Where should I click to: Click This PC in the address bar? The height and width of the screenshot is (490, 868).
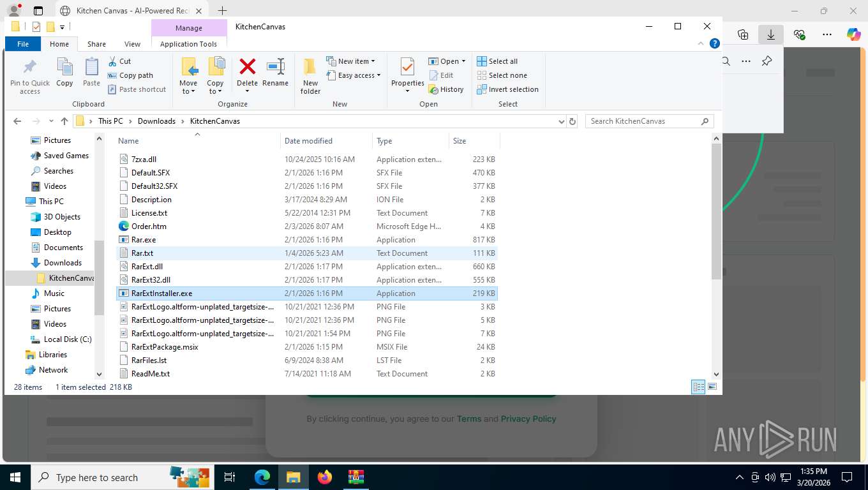pyautogui.click(x=110, y=121)
